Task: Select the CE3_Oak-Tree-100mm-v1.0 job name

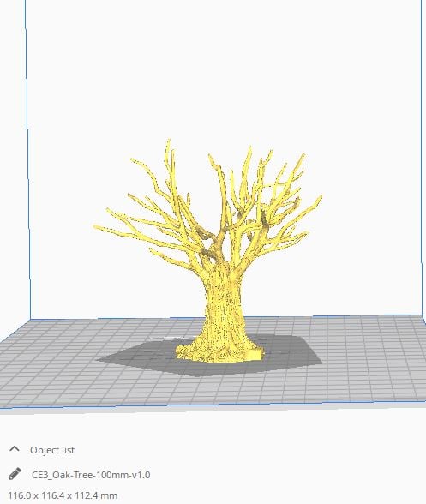Action: pos(91,475)
